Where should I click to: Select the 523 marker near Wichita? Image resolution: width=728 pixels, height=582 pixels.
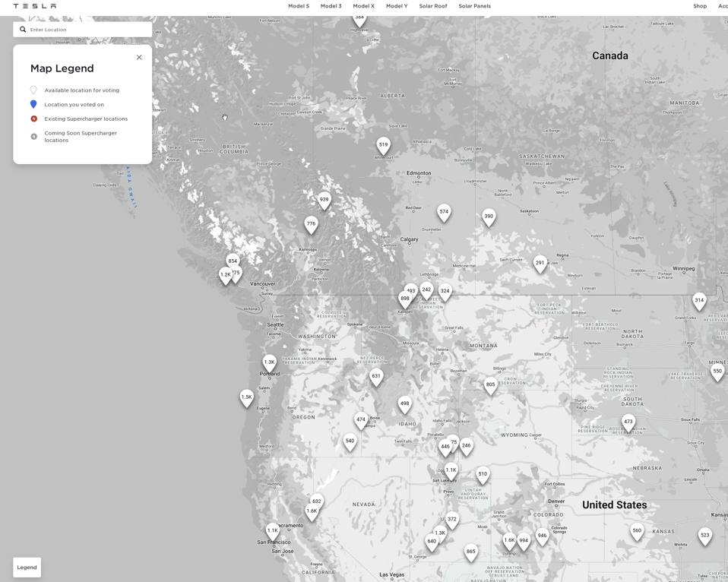pos(704,535)
